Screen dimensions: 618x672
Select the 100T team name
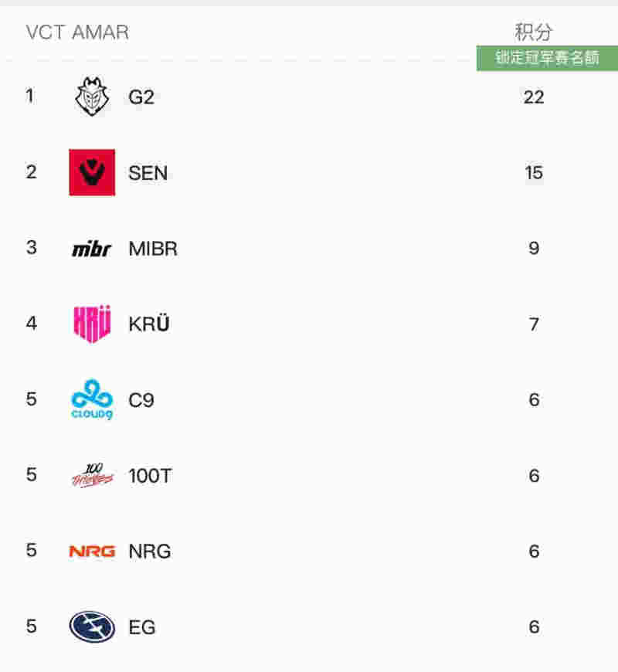[x=150, y=476]
